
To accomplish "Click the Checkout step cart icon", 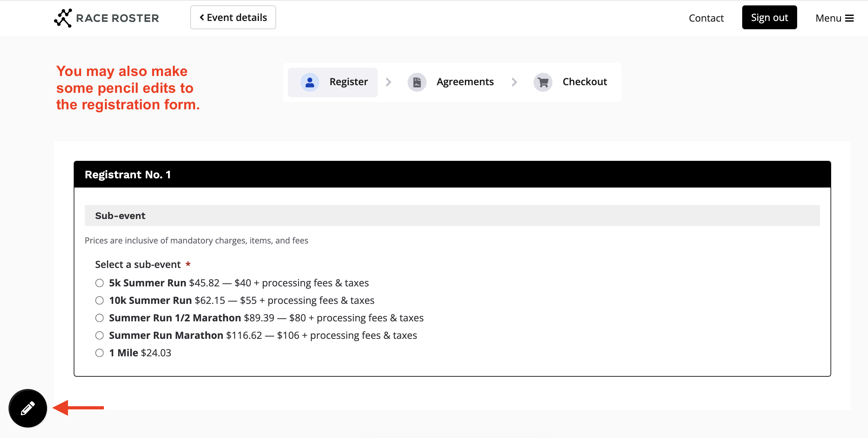I will pyautogui.click(x=543, y=82).
